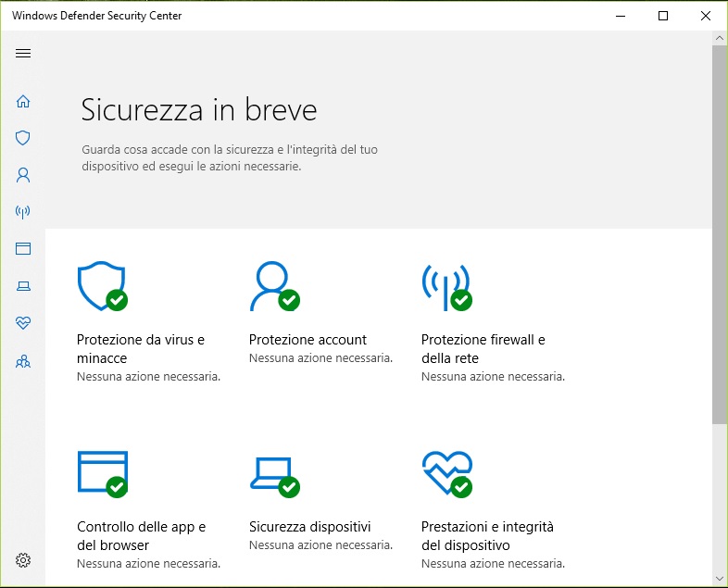Open device security laptop icon in sidebar

pyautogui.click(x=23, y=286)
